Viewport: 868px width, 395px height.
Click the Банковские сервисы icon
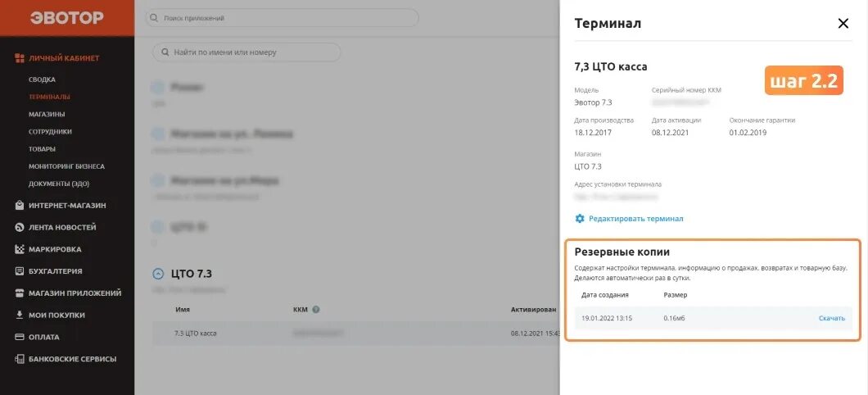pos(20,359)
